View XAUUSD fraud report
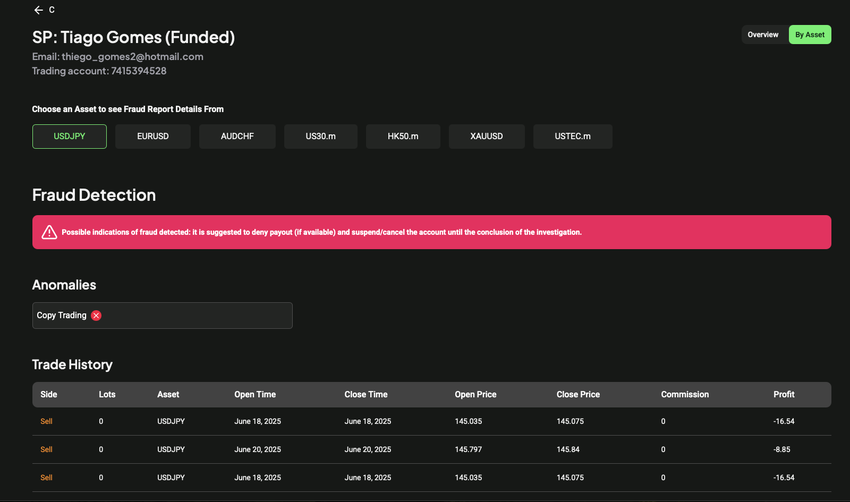 coord(486,136)
